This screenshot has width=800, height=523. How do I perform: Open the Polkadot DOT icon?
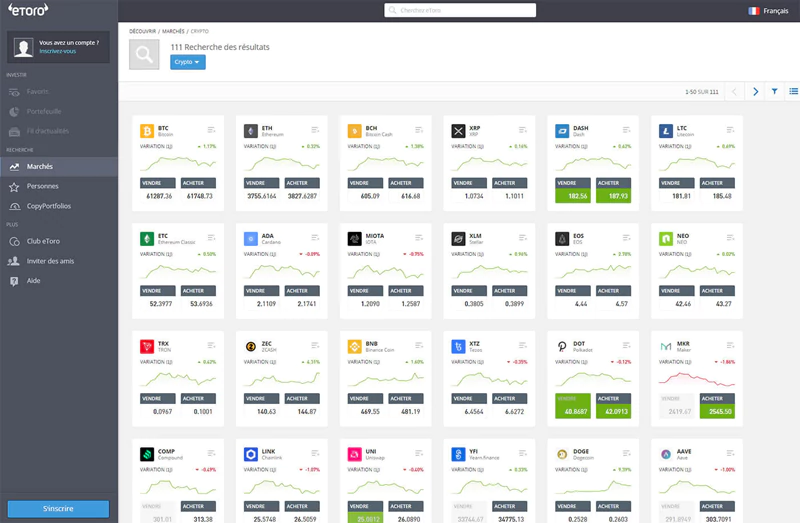562,346
